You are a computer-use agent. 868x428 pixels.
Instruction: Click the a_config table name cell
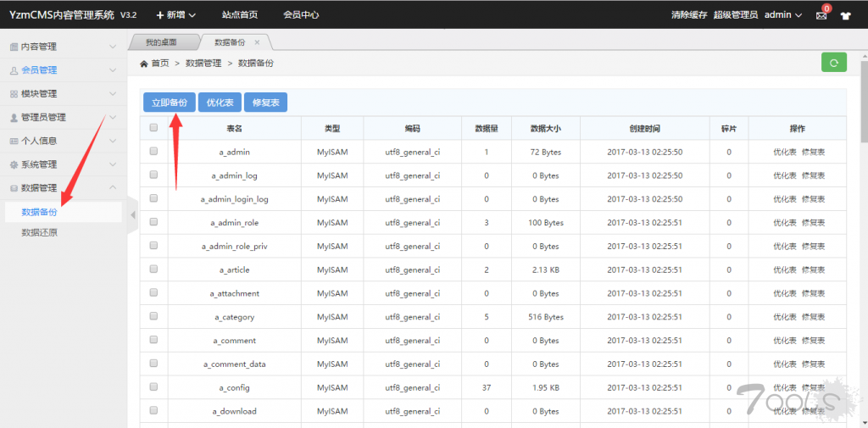coord(235,387)
